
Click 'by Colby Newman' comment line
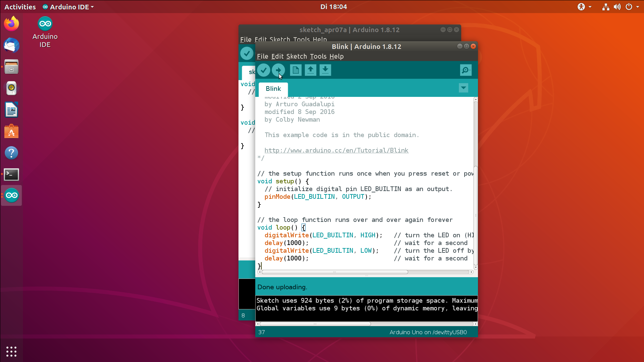292,120
